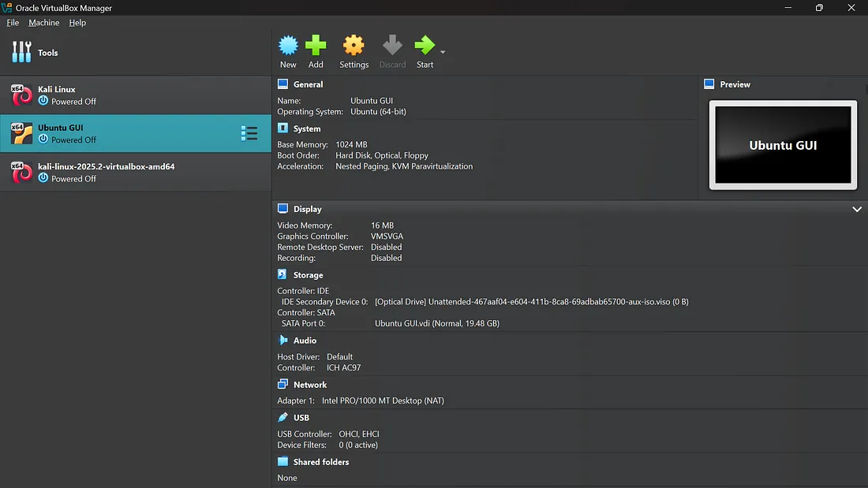The image size is (868, 488).
Task: Click the Network section icon
Action: (282, 384)
